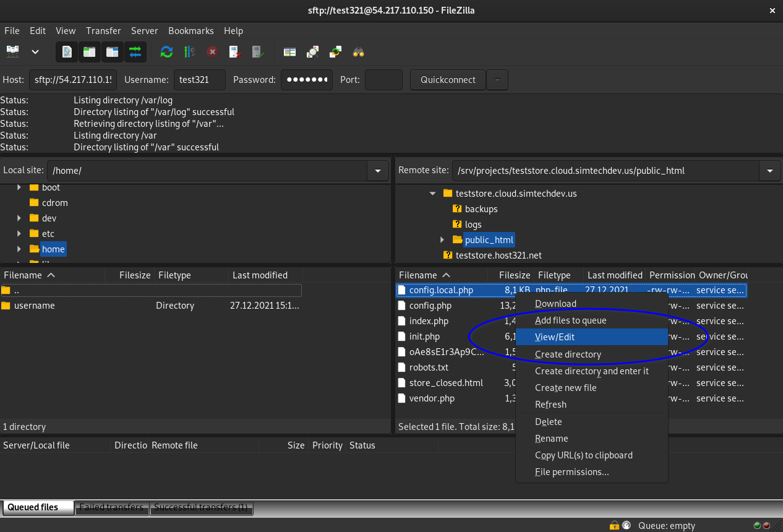Open the Quickconnect history dropdown

pyautogui.click(x=497, y=80)
